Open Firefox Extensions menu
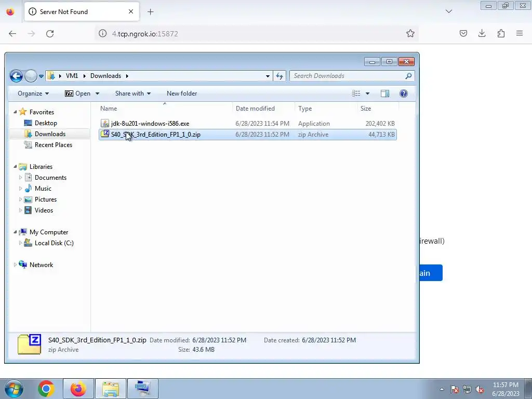The image size is (532, 399). (501, 33)
